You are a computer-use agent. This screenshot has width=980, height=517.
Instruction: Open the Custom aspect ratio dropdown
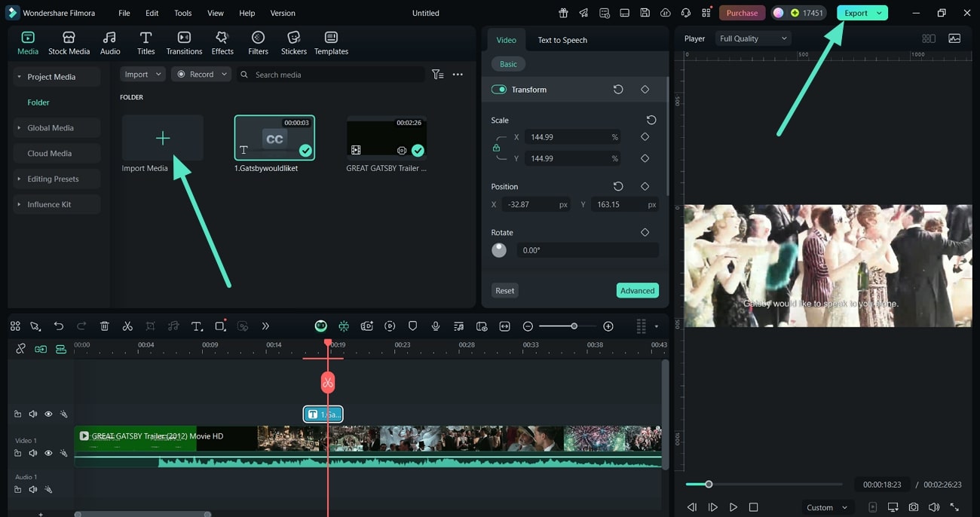(x=826, y=507)
